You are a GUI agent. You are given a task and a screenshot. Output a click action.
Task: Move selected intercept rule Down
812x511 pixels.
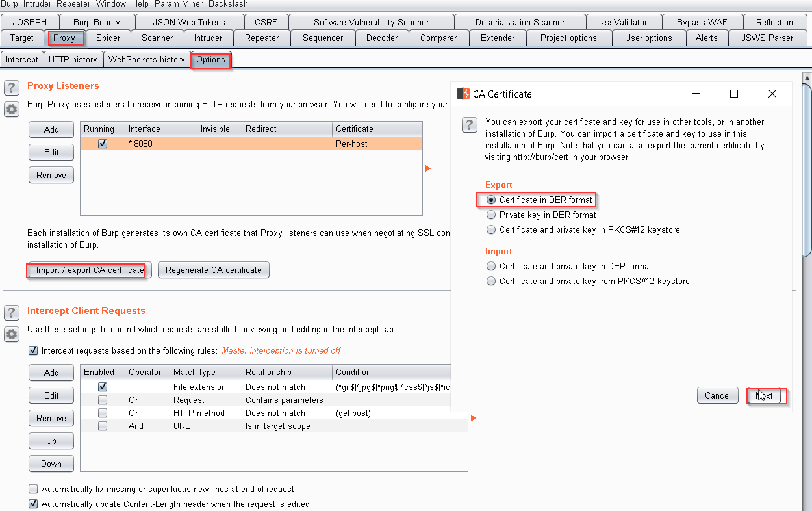(51, 464)
